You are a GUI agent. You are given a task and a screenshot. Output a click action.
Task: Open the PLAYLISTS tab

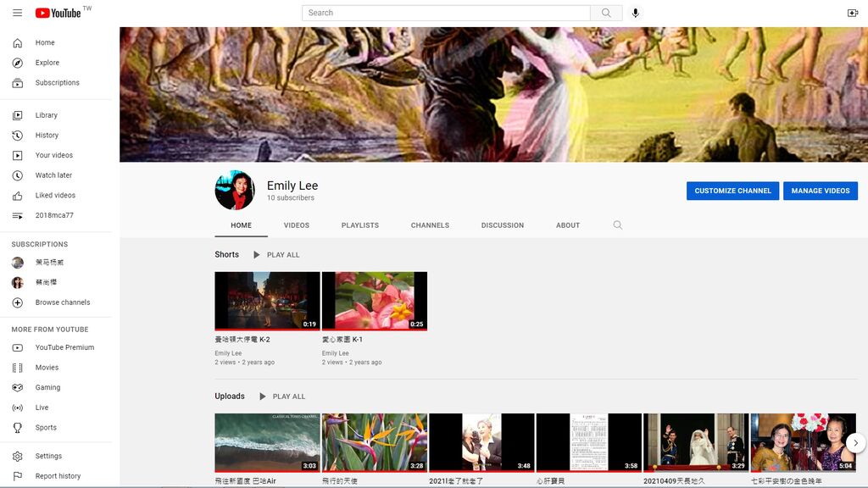(359, 225)
